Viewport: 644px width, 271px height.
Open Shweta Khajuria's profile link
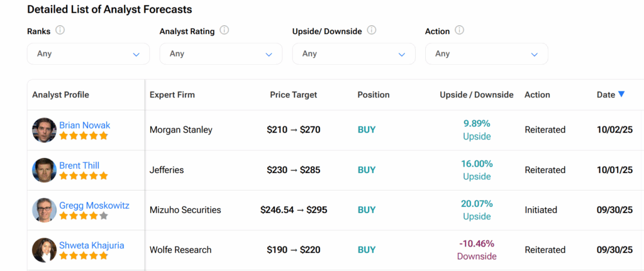point(92,245)
